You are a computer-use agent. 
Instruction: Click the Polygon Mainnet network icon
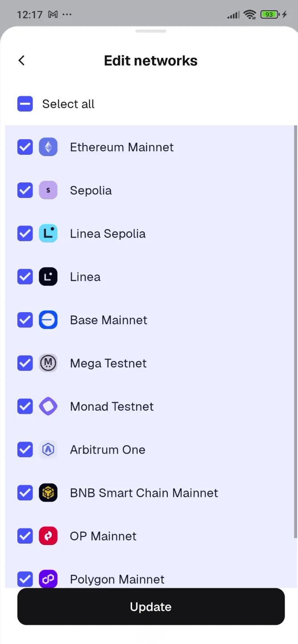(48, 579)
